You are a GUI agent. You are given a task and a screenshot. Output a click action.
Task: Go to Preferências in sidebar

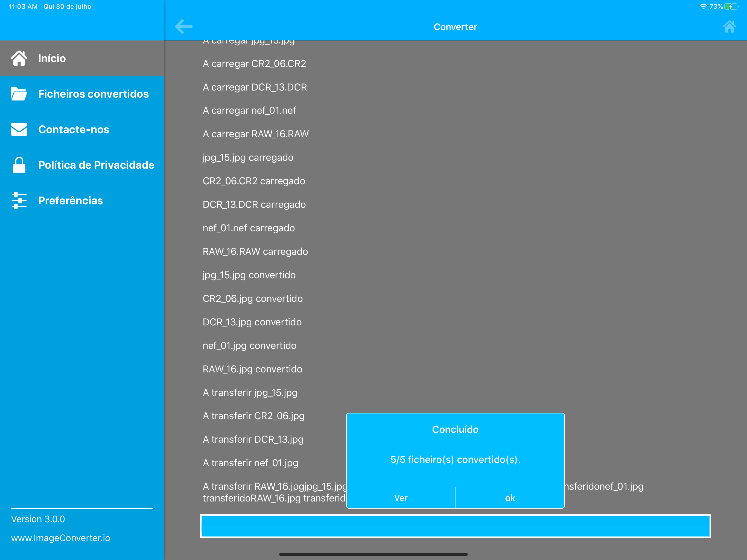[70, 201]
